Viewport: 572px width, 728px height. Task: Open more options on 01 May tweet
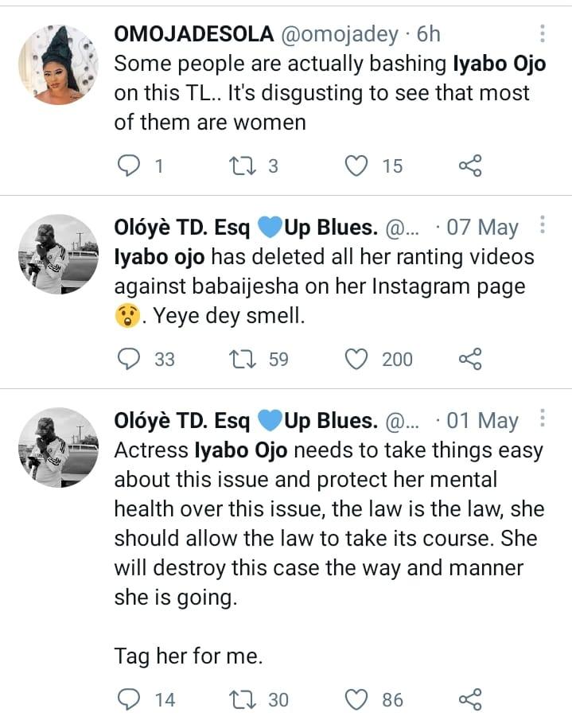coord(543,419)
